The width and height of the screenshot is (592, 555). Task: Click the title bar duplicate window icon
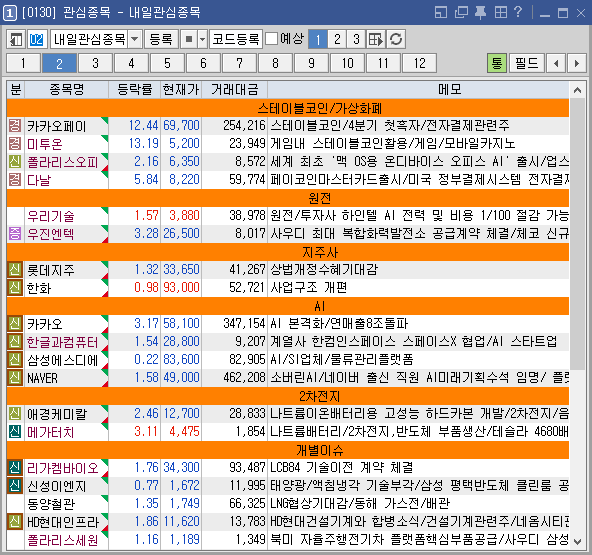(461, 12)
